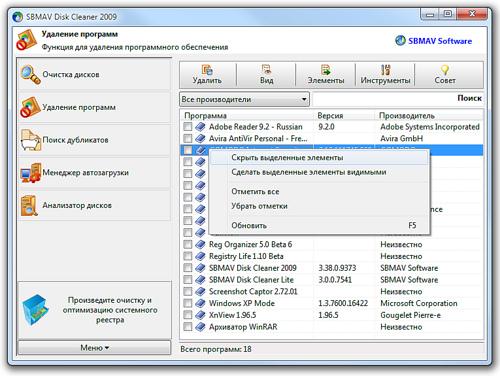This screenshot has height=376, width=500.
Task: Check the Avira AntiVir Personal checkbox
Action: coord(188,138)
